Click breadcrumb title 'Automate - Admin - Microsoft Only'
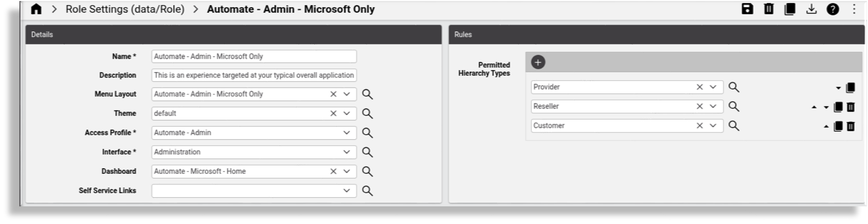868x224 pixels. (291, 9)
